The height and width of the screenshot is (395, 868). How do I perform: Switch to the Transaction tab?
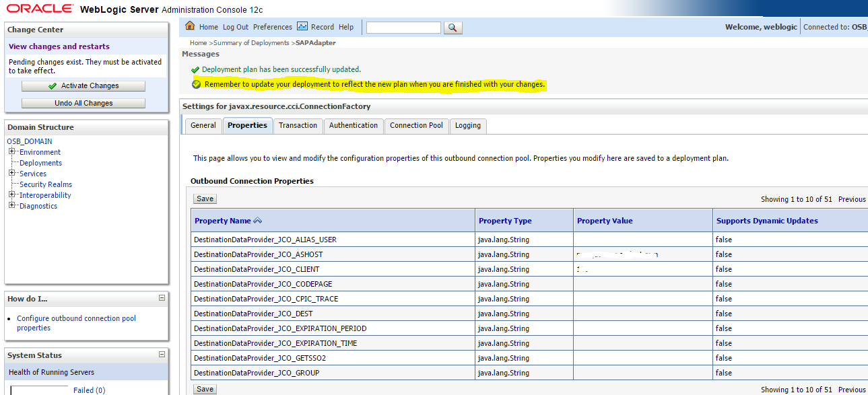point(298,125)
